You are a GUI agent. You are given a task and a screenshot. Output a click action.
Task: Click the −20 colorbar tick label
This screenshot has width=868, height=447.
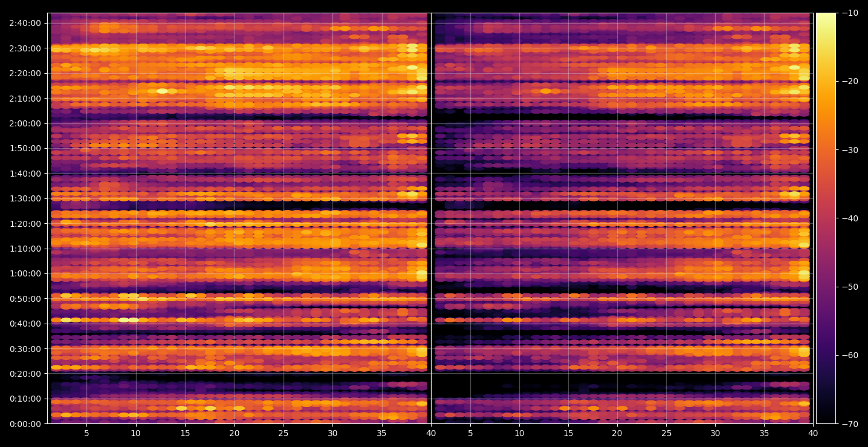tap(849, 81)
